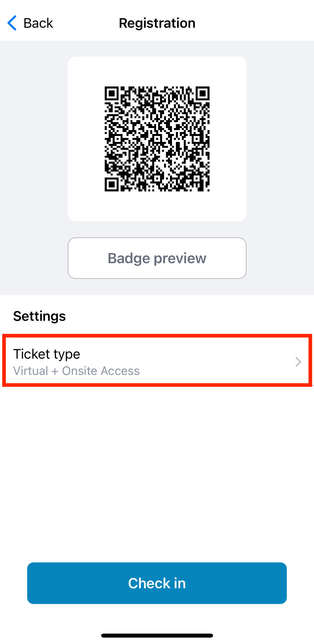Check in the attendee
The image size is (314, 644).
point(157,583)
